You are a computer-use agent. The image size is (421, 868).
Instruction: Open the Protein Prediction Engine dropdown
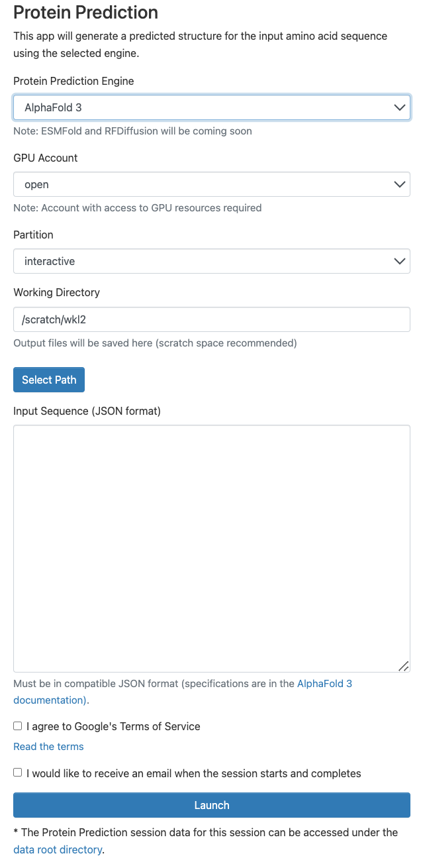[212, 107]
